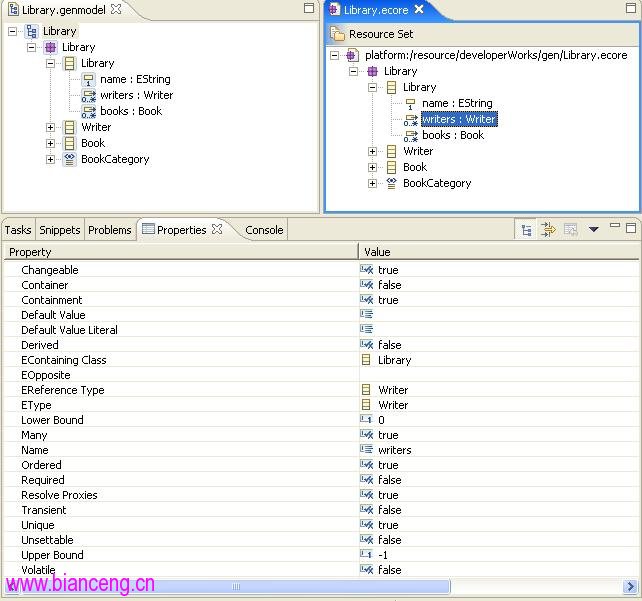Switch to the Problems tab
This screenshot has width=642, height=601.
coord(110,230)
